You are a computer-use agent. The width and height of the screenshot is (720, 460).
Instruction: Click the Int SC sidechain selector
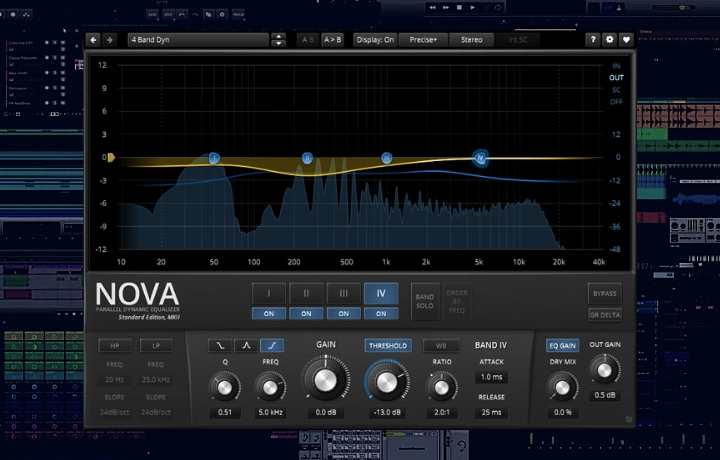[x=518, y=40]
